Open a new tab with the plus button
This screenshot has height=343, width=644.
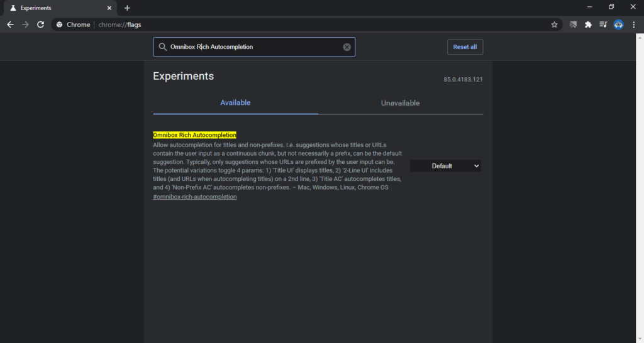127,8
